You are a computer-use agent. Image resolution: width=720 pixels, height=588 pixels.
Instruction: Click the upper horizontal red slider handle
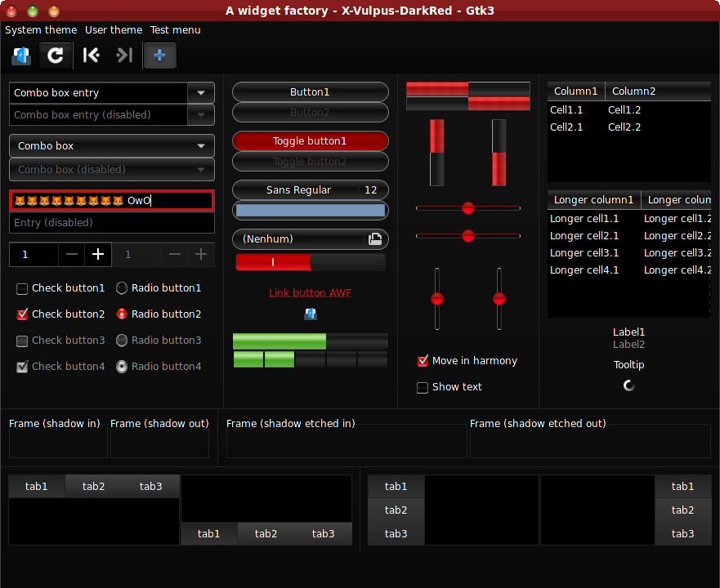point(468,208)
